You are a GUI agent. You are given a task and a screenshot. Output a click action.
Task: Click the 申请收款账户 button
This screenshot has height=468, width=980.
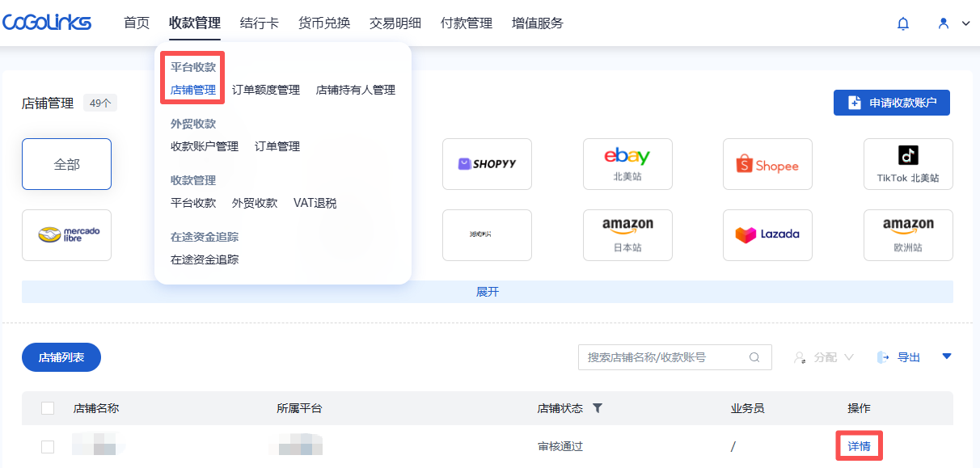click(x=891, y=103)
